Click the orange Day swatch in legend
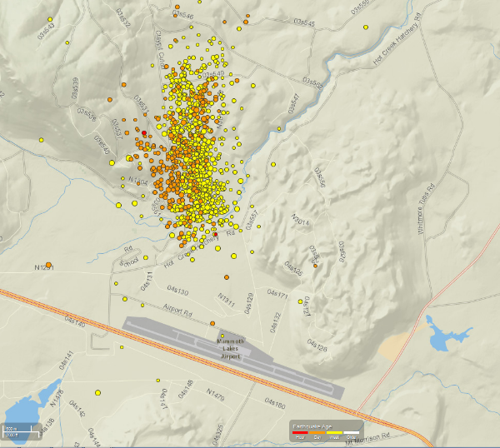This screenshot has width=500, height=448. pos(317,433)
